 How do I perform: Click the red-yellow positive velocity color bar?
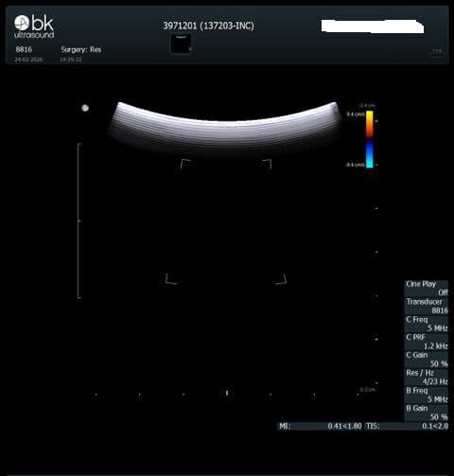[370, 124]
